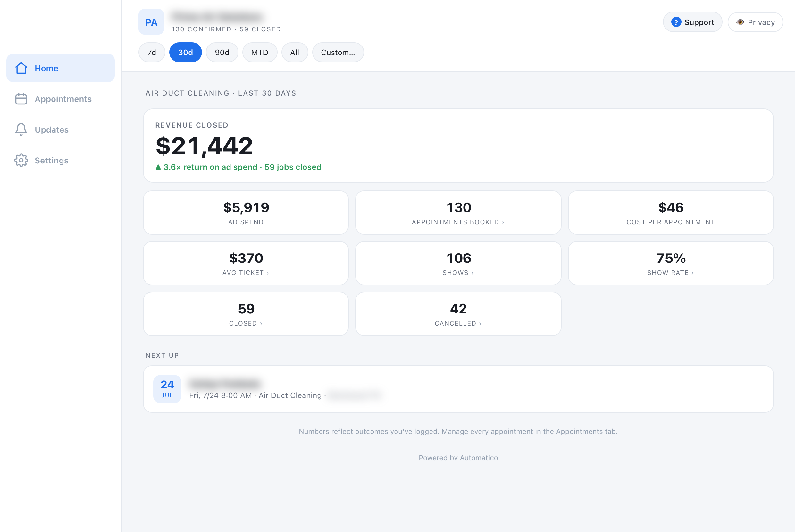Choose the MTD range filter
Image resolution: width=795 pixels, height=532 pixels.
point(260,52)
